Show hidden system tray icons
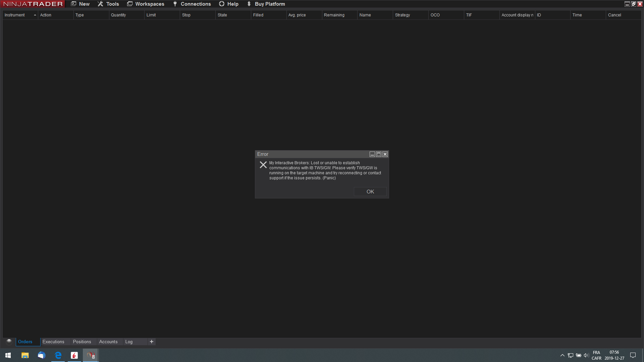This screenshot has width=644, height=362. 562,355
